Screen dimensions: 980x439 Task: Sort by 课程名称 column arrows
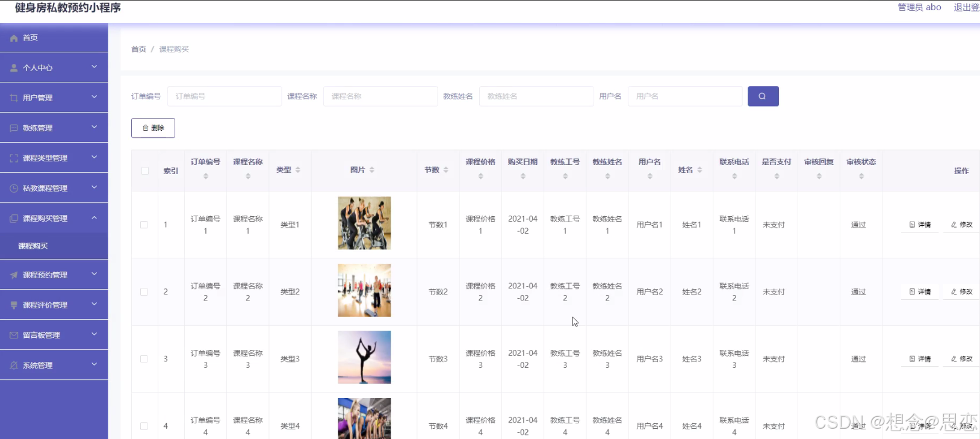click(x=248, y=176)
